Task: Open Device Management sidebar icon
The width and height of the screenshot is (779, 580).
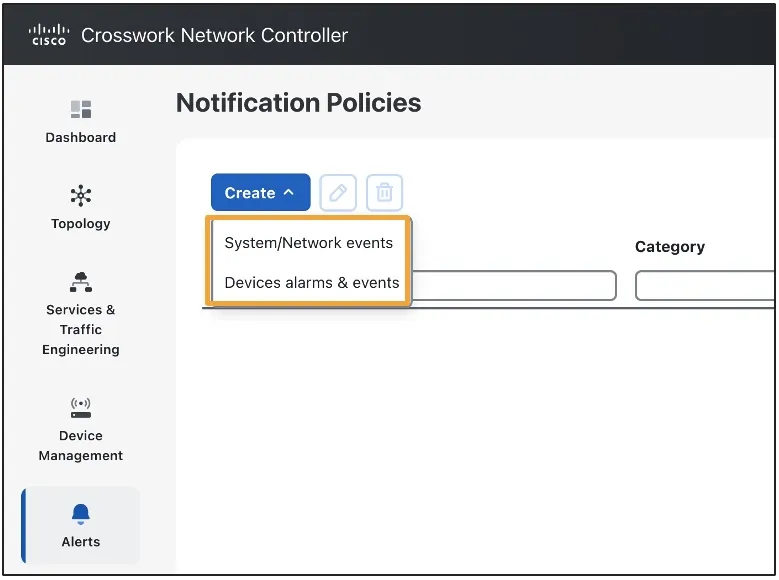Action: coord(80,408)
